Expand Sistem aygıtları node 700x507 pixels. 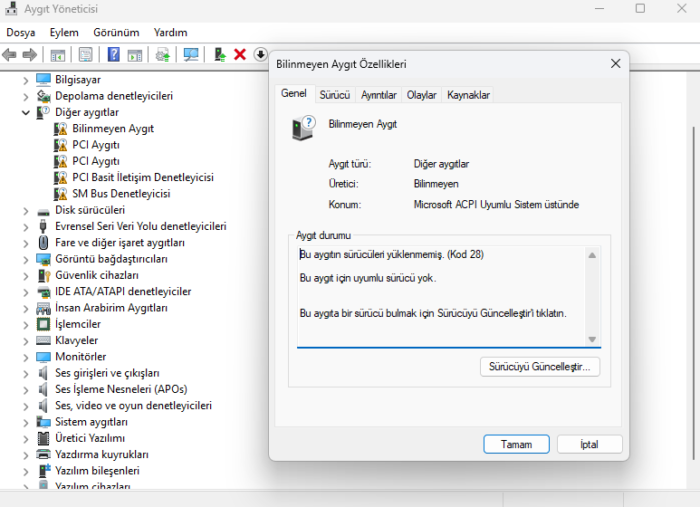click(25, 423)
